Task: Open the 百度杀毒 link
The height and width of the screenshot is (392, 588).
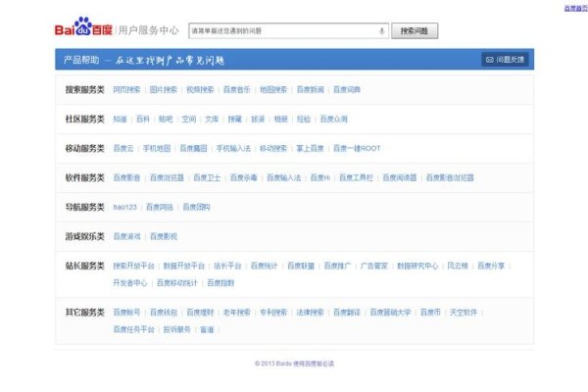Action: coord(244,177)
